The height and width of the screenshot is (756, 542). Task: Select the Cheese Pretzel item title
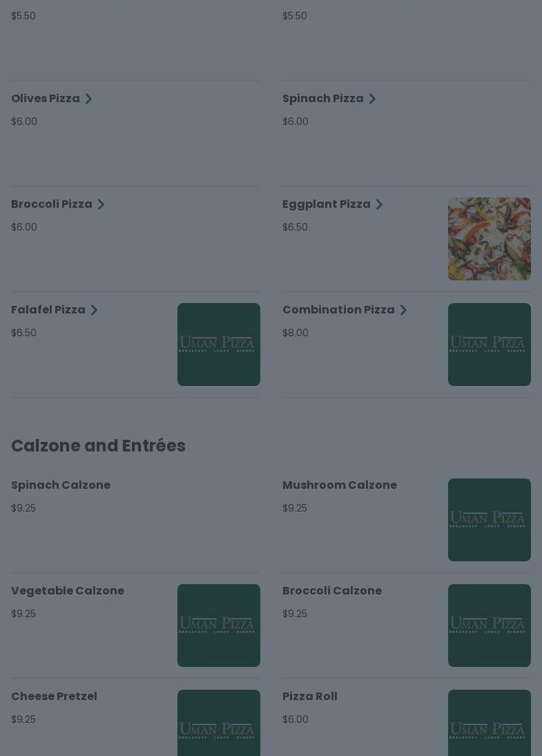point(54,697)
